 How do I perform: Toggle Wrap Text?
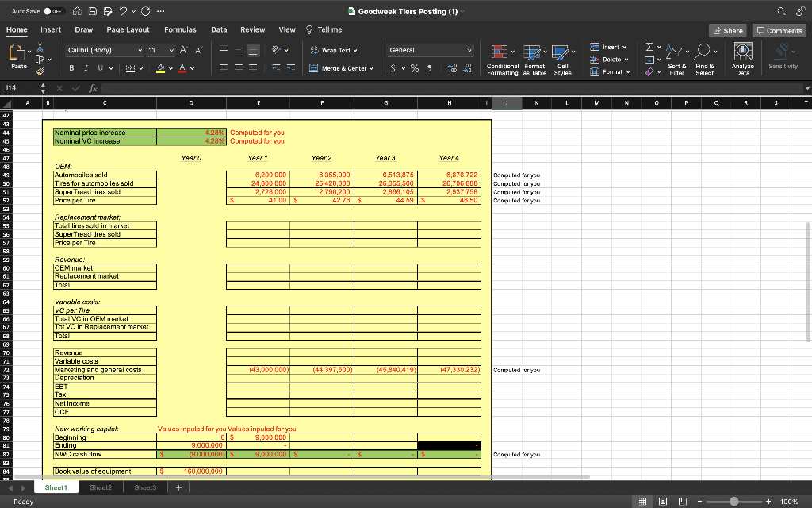334,50
